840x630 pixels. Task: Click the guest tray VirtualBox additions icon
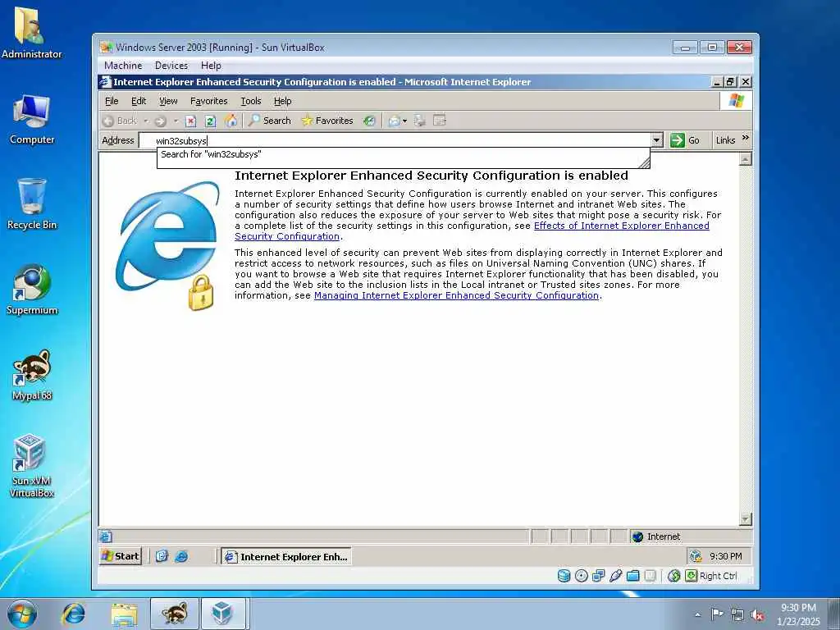click(x=696, y=556)
